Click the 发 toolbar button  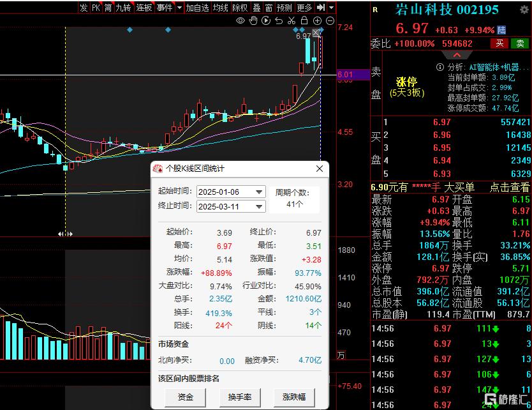84,8
